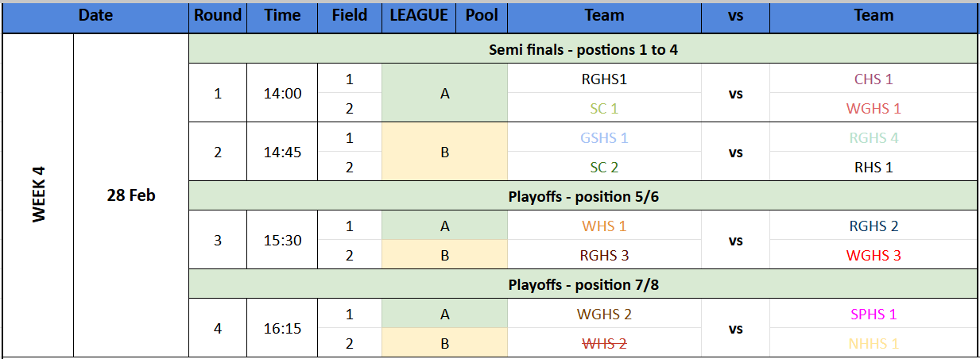Viewport: 980px width, 359px height.
Task: Select the magenta SPHS 1 cell
Action: click(x=873, y=314)
